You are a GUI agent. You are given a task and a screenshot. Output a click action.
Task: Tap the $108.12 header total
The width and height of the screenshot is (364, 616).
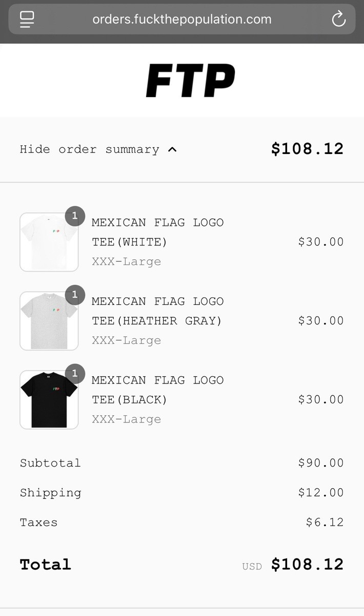[x=307, y=149]
